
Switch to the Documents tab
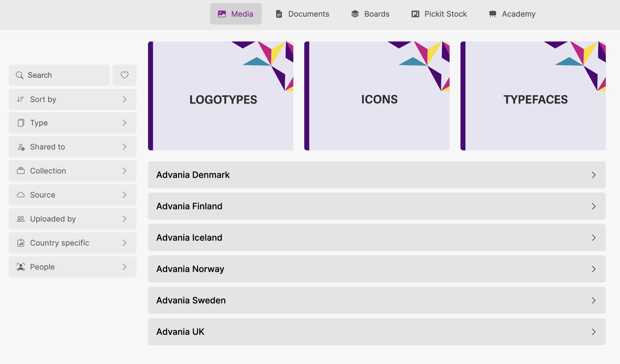click(x=302, y=14)
